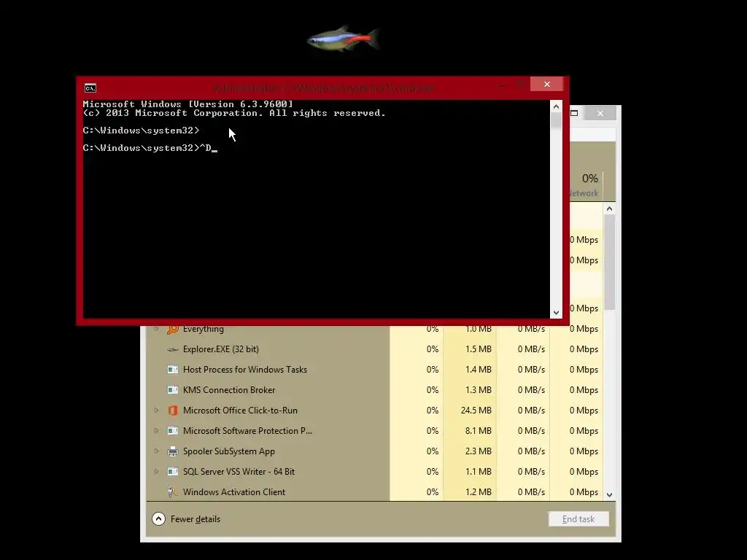Viewport: 747px width, 560px height.
Task: Click Task Manager scrollbar up arrow
Action: 609,209
